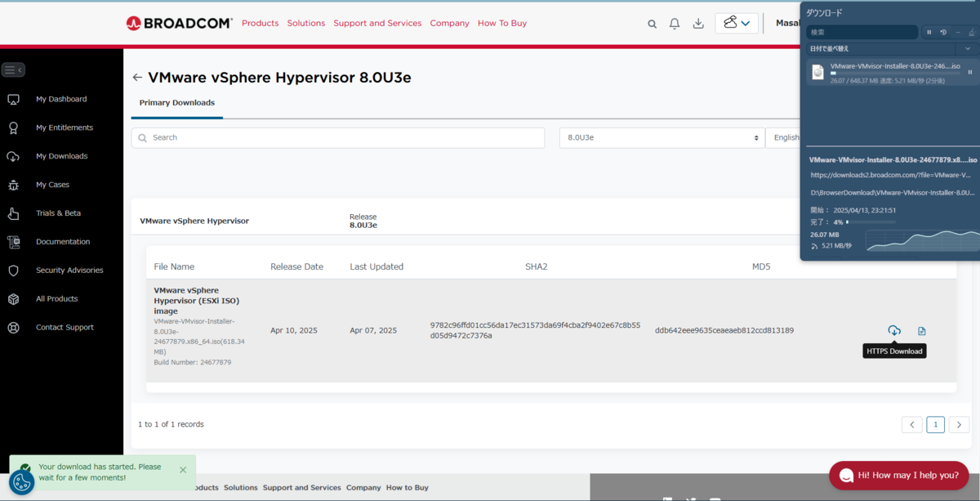This screenshot has width=980, height=501.
Task: Click the File Name column header
Action: point(174,266)
